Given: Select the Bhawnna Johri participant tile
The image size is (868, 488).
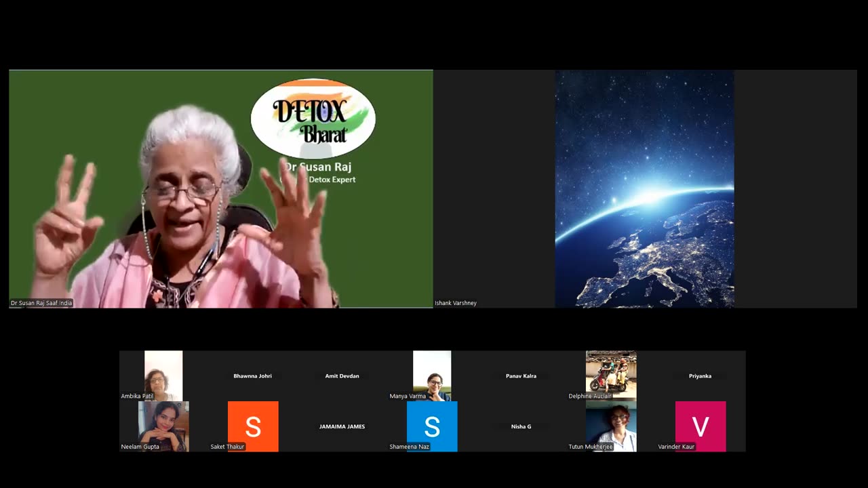Looking at the screenshot, I should pyautogui.click(x=253, y=375).
